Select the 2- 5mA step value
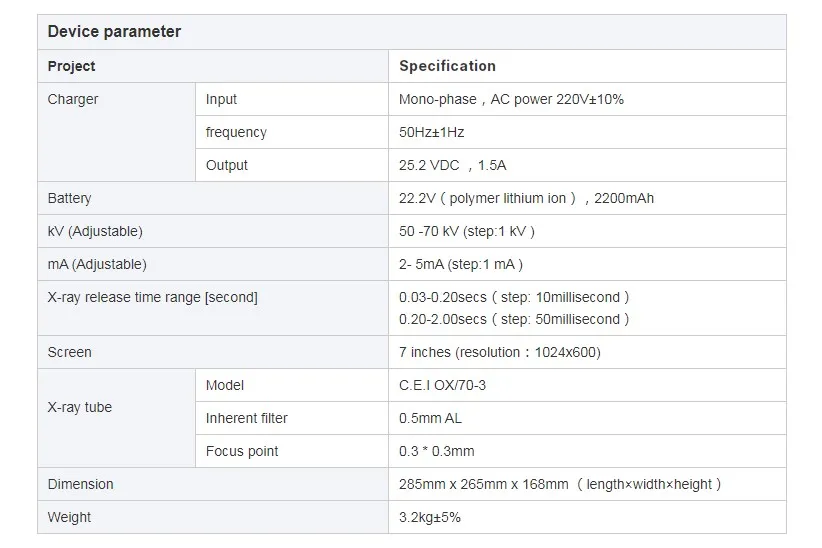Viewport: 822px width, 548px height. click(461, 264)
